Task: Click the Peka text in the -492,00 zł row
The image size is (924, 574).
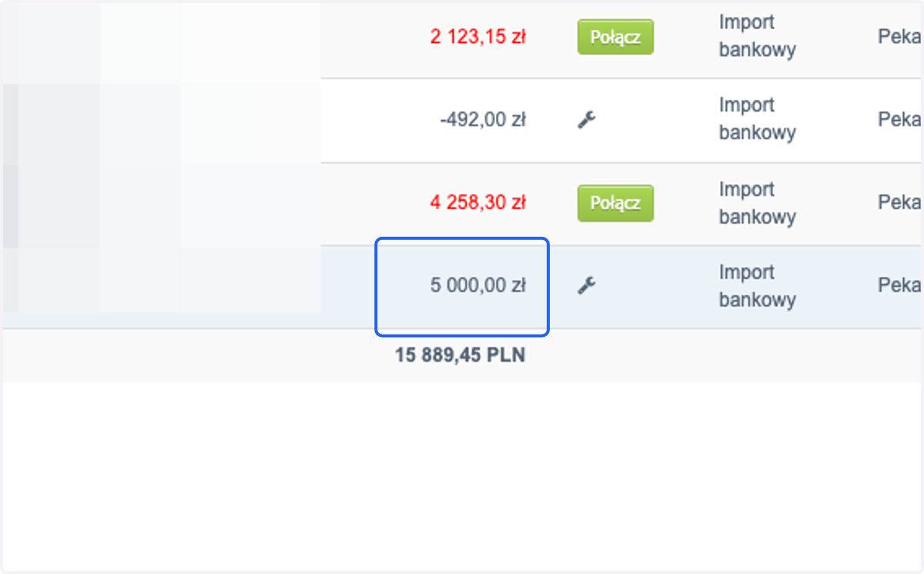Action: pyautogui.click(x=899, y=120)
